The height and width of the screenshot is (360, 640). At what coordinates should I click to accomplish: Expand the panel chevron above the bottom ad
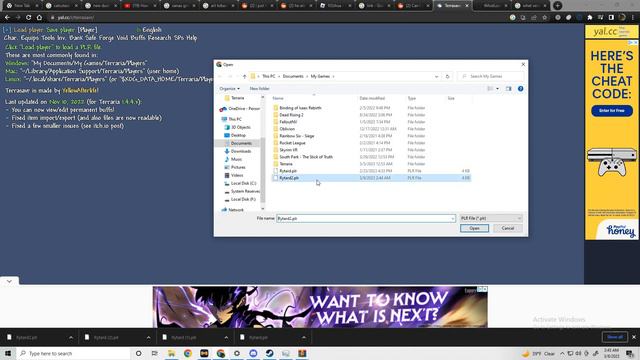click(9, 281)
